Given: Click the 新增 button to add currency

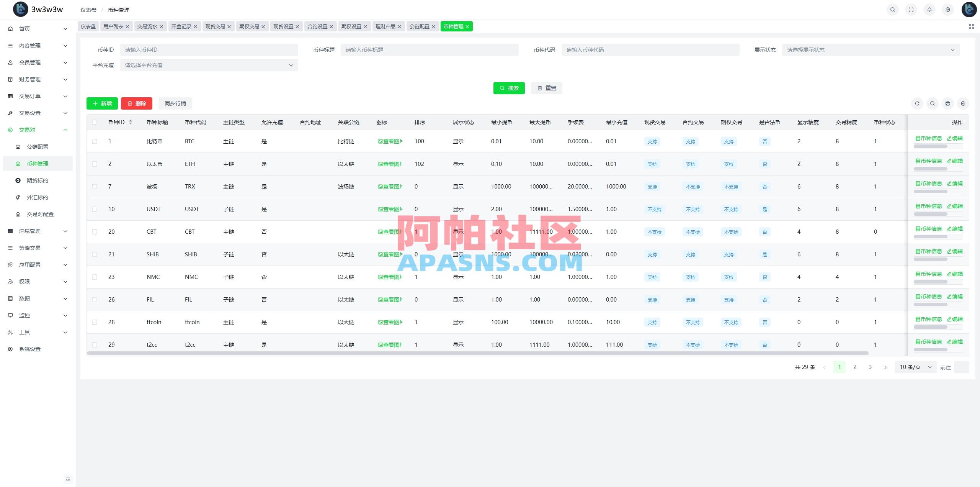Looking at the screenshot, I should pos(102,103).
